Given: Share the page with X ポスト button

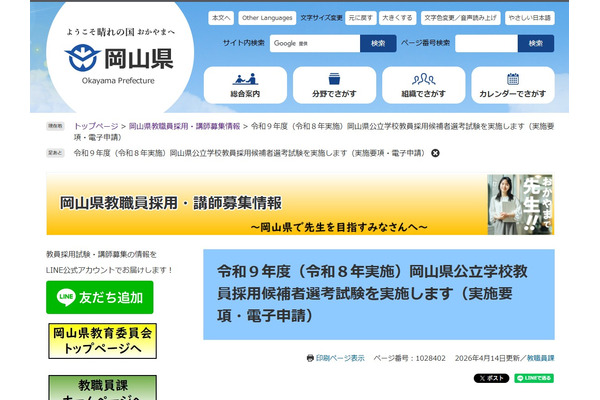Looking at the screenshot, I should (491, 378).
